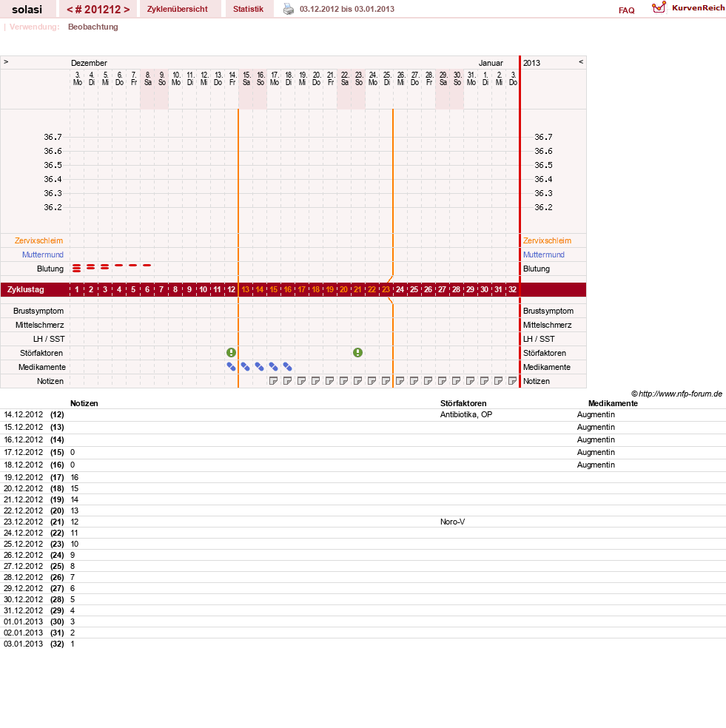This screenshot has width=726, height=728.
Task: Open the note icon on cycle day 28
Action: [x=456, y=381]
